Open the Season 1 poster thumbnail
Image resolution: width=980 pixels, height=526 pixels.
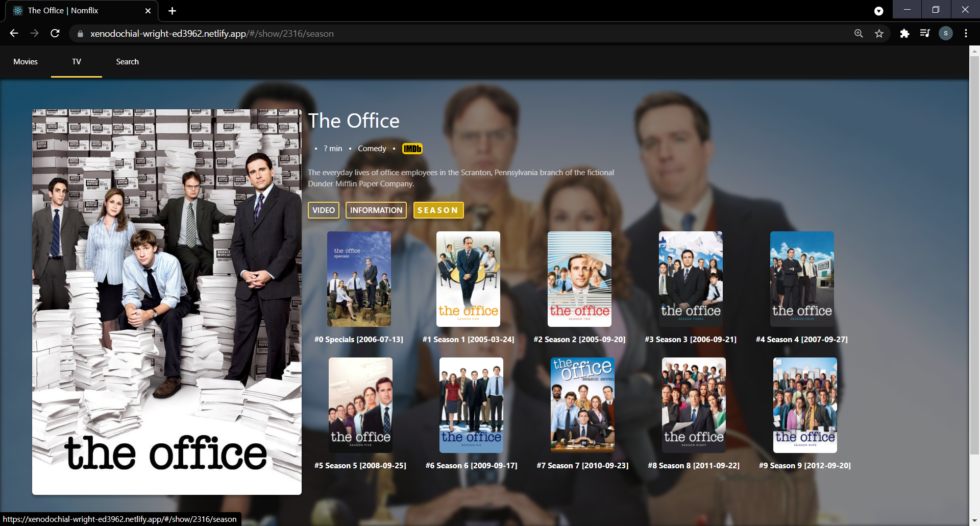pos(468,279)
